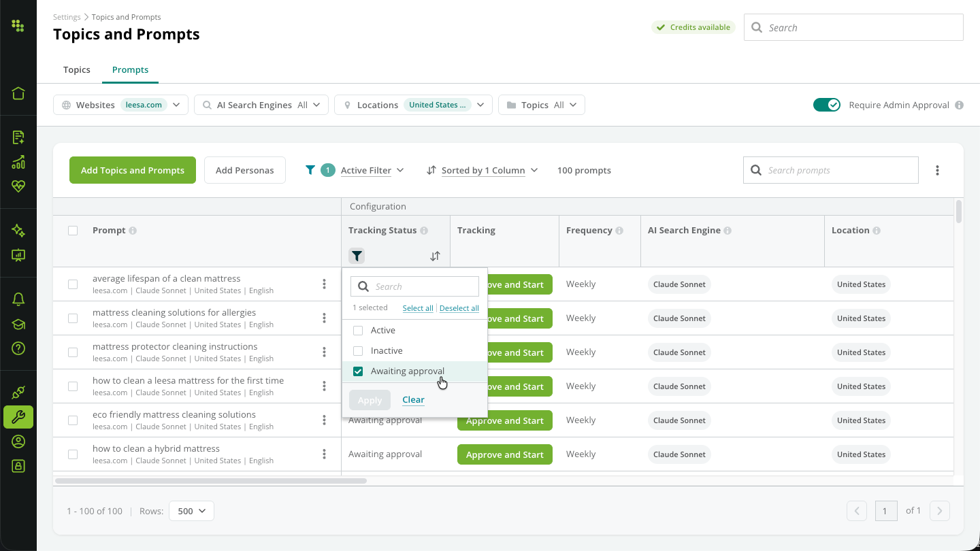The width and height of the screenshot is (980, 551).
Task: Open the table's three-dot options menu
Action: click(x=937, y=170)
